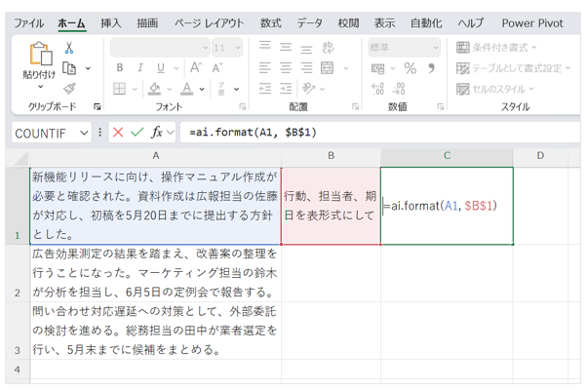Switch to the 数式 tab
587x392 pixels.
coord(271,23)
